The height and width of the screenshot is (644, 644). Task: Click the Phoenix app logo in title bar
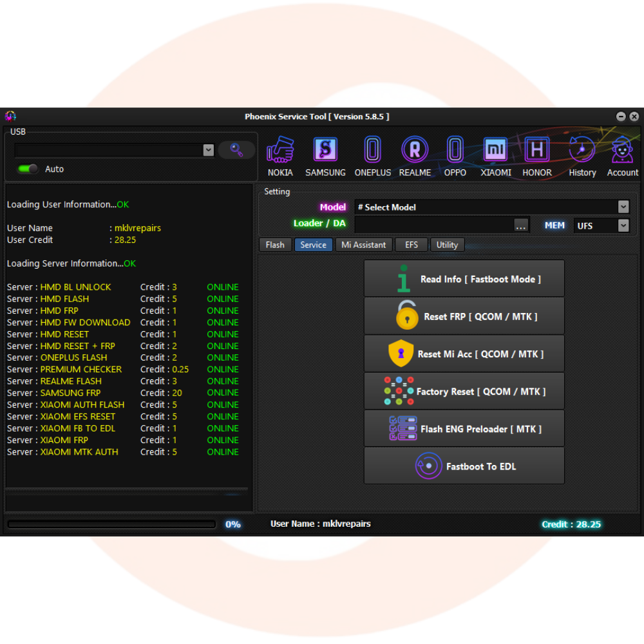(x=11, y=116)
